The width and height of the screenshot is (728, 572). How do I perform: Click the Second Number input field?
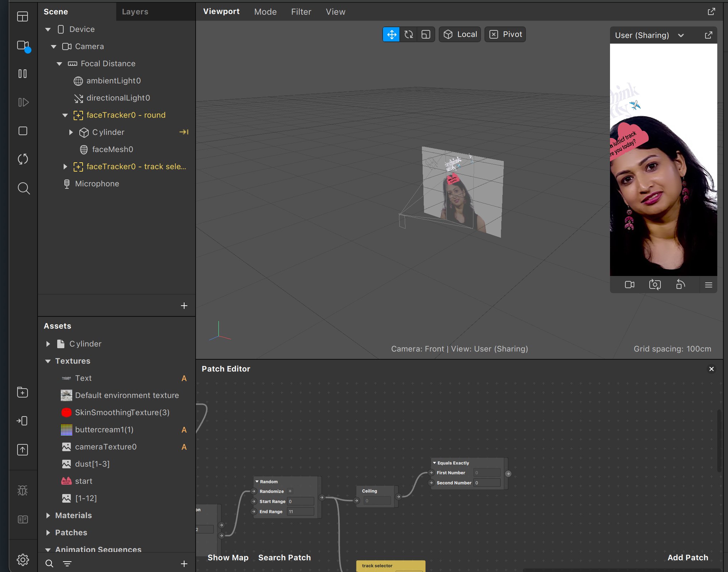[487, 483]
